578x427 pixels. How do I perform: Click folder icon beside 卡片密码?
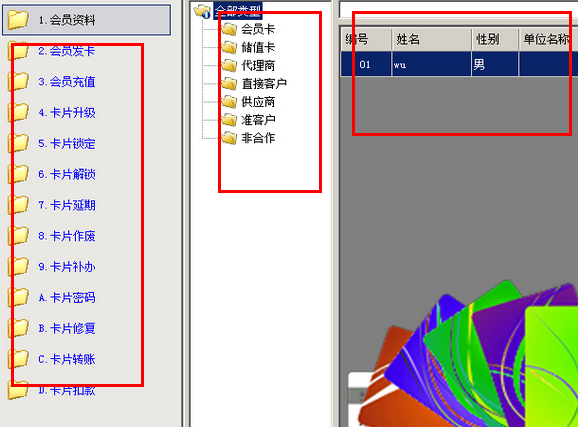coord(18,297)
